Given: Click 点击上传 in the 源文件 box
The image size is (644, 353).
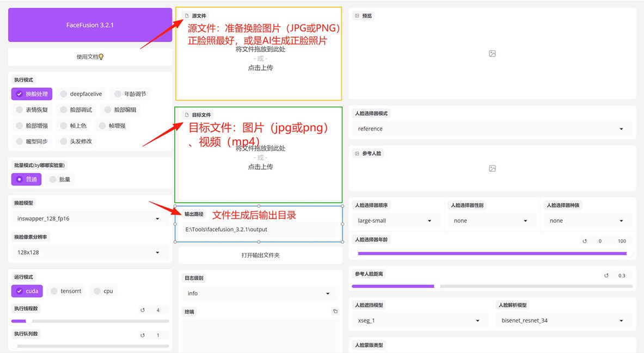Looking at the screenshot, I should coord(260,68).
